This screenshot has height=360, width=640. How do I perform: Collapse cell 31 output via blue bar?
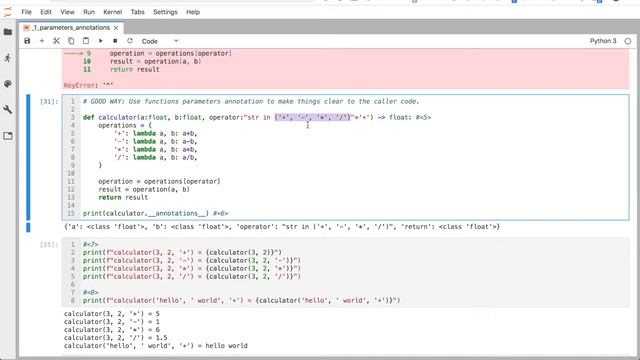[28, 227]
